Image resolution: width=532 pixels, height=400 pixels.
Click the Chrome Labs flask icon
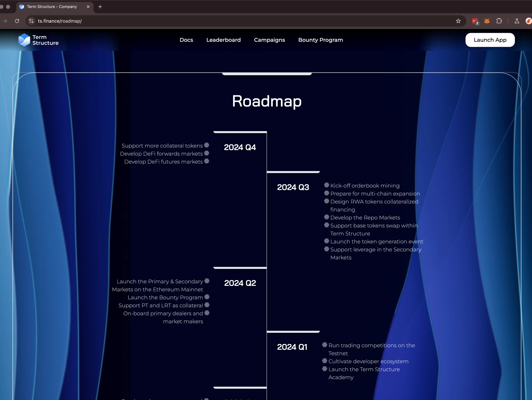pos(517,21)
